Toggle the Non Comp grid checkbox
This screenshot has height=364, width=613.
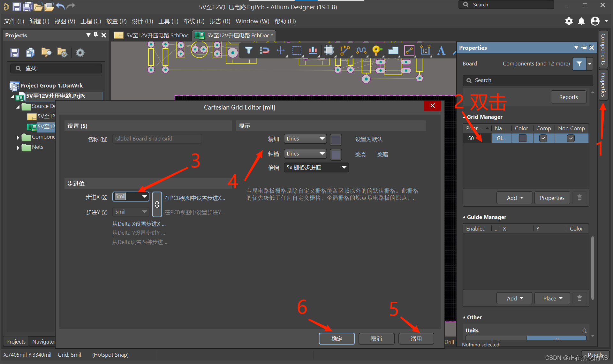tap(571, 138)
